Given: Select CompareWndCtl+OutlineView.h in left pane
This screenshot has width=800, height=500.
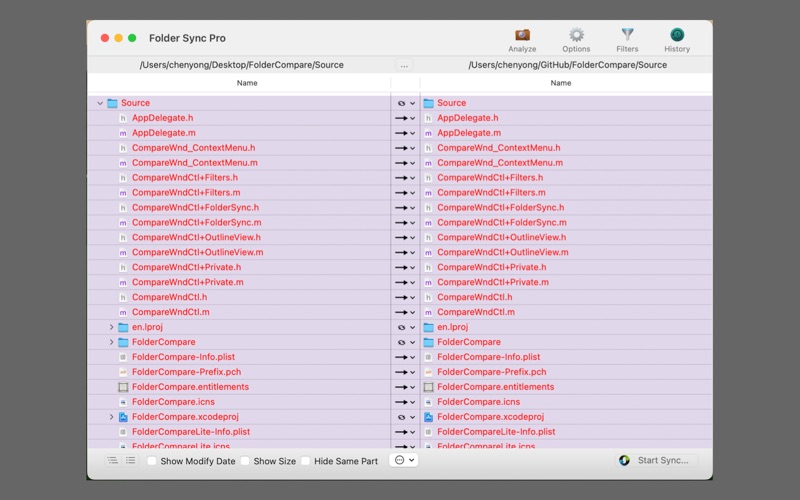Looking at the screenshot, I should click(x=196, y=237).
